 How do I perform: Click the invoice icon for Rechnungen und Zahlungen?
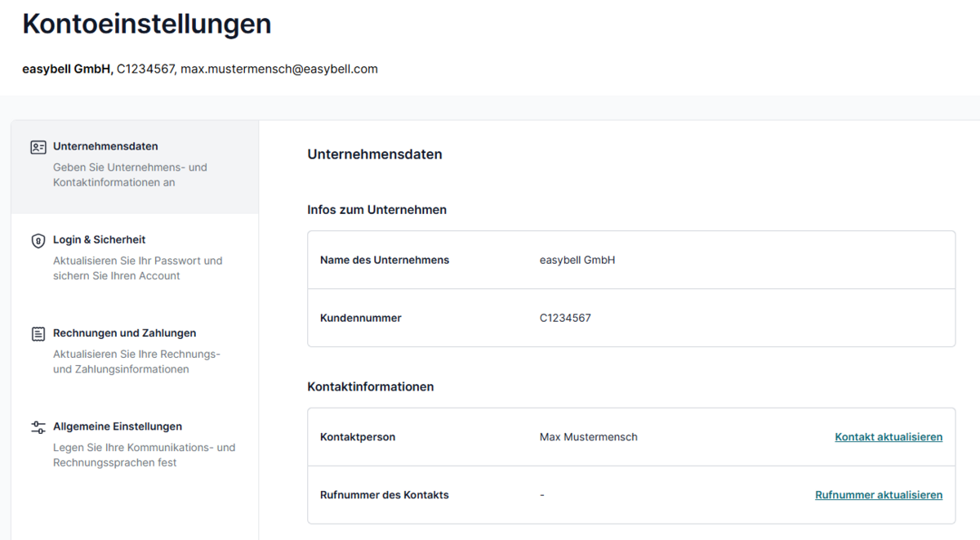click(38, 334)
